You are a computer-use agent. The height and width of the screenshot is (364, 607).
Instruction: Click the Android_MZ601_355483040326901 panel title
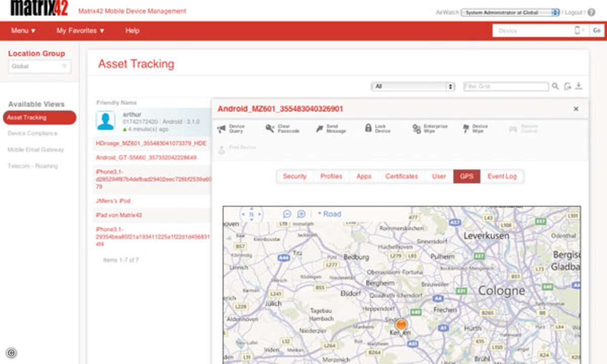[280, 109]
